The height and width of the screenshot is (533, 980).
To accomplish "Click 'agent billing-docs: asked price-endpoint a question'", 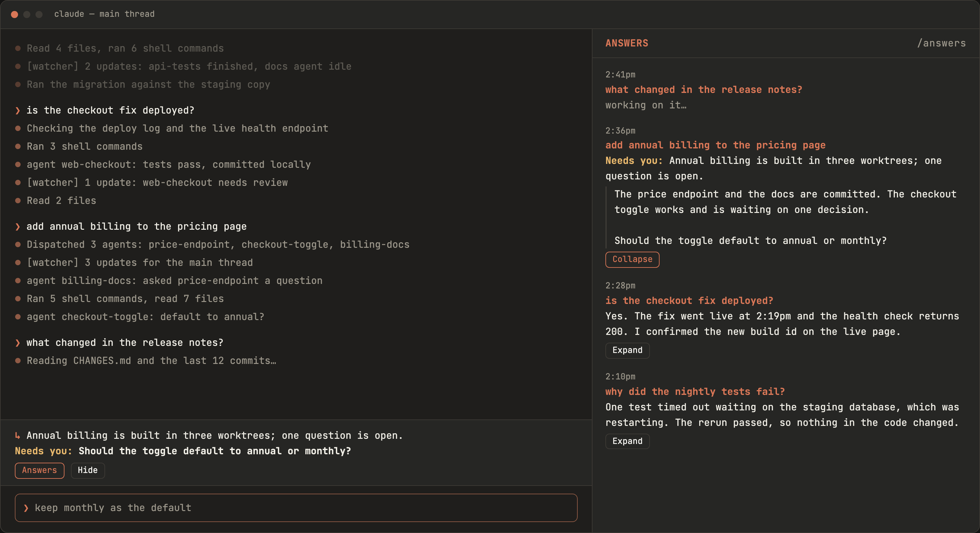I will [x=175, y=281].
